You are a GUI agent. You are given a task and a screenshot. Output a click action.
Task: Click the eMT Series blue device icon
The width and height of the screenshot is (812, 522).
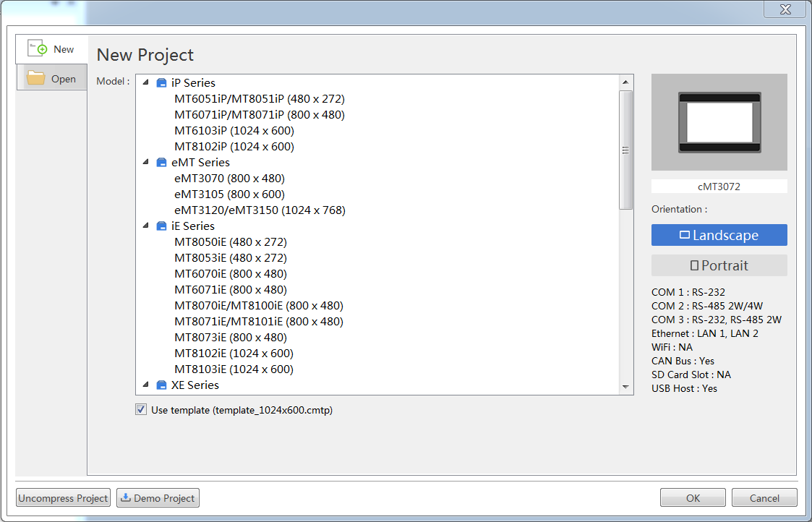tap(162, 163)
